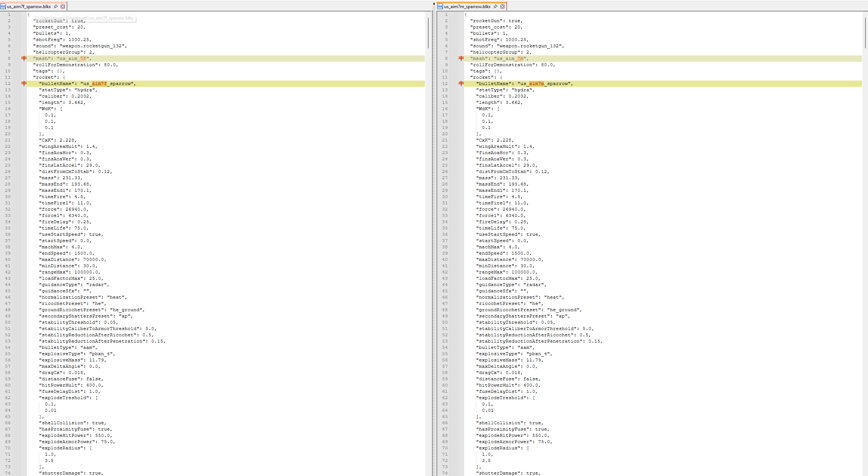The height and width of the screenshot is (476, 868).
Task: Click the save icon on us_aim7m_sparrow tab
Action: click(x=440, y=6)
